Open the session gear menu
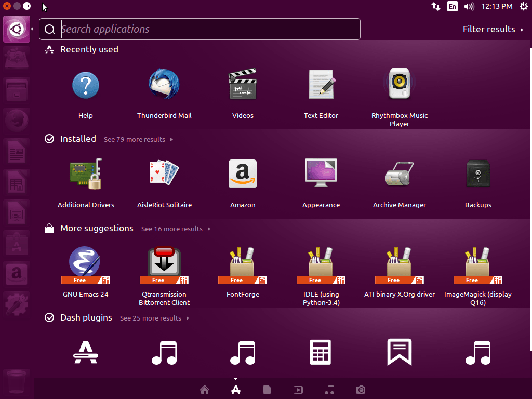 click(524, 6)
